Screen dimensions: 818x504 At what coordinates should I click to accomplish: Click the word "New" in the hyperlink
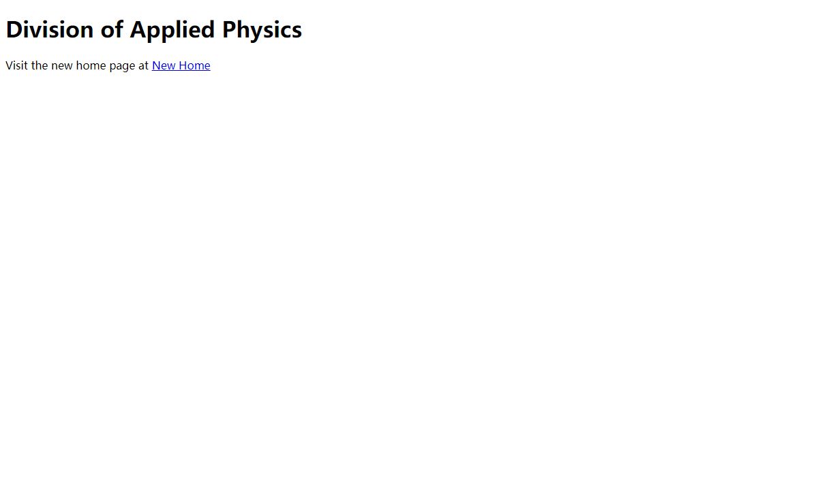(x=164, y=65)
